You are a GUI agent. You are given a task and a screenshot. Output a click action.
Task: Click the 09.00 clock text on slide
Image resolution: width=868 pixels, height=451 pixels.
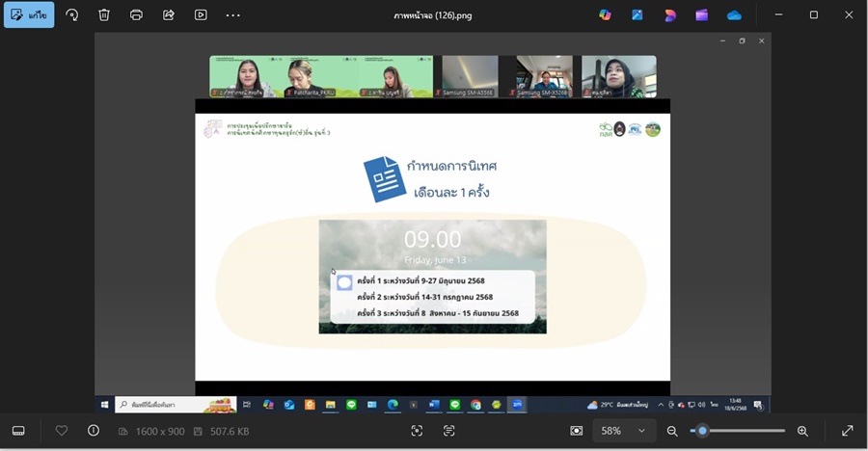432,239
